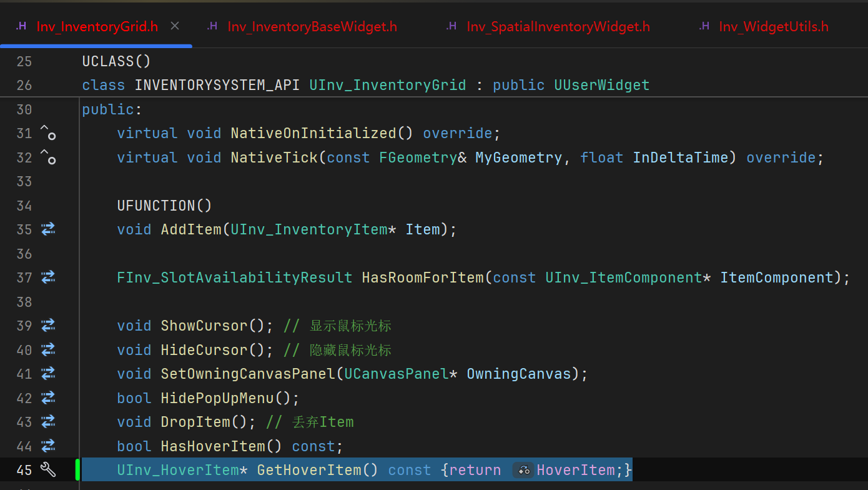868x490 pixels.
Task: Open the Inv_SpatialInventoryWidget.h tab
Action: pyautogui.click(x=558, y=26)
